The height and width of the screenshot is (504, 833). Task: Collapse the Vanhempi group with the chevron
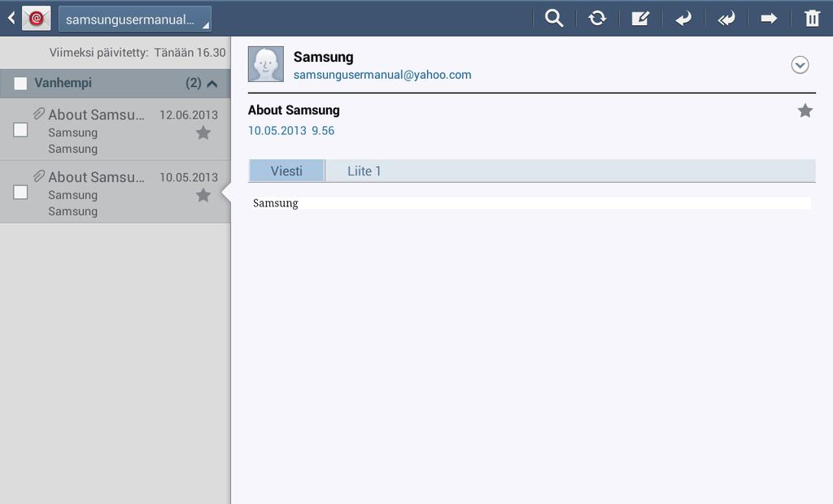[x=212, y=84]
